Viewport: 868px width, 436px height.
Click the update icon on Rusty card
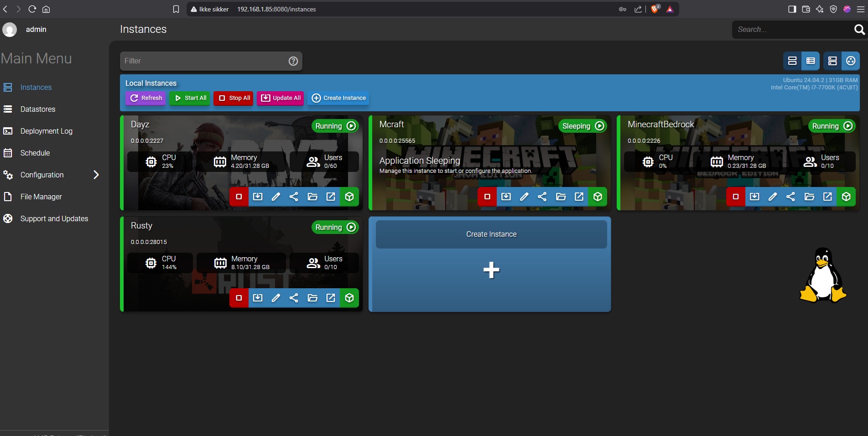tap(258, 298)
